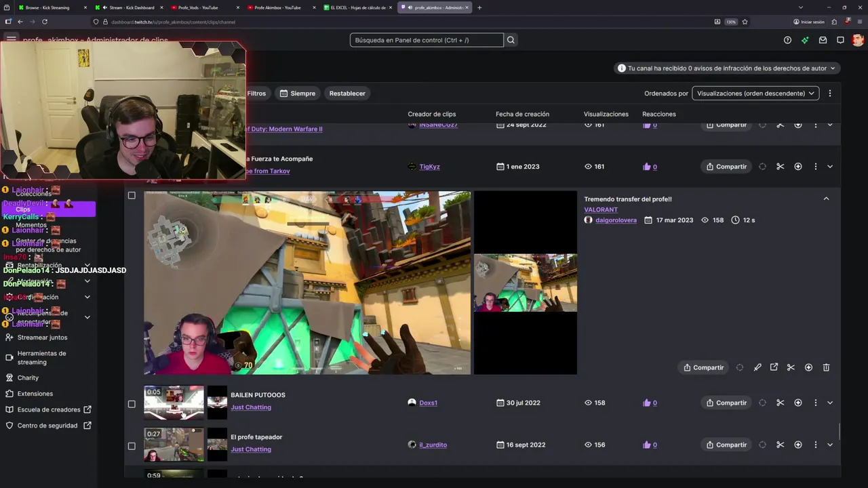Open the Siempre date range selector
The height and width of the screenshot is (488, 868).
click(x=298, y=94)
